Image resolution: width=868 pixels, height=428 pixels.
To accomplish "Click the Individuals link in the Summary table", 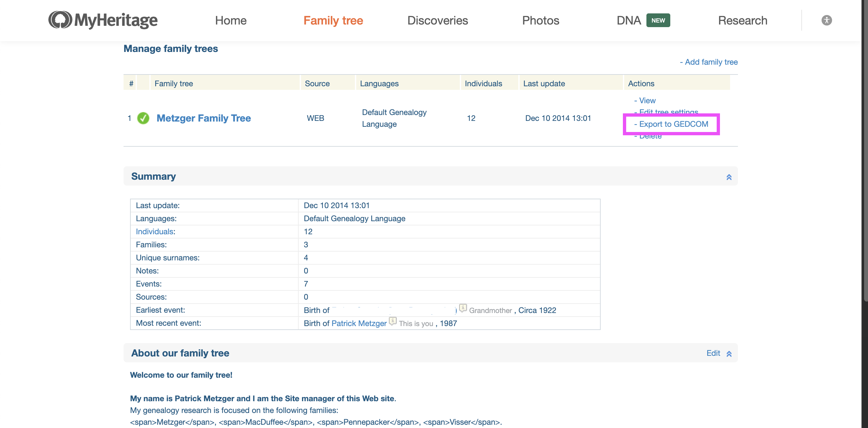I will [154, 231].
